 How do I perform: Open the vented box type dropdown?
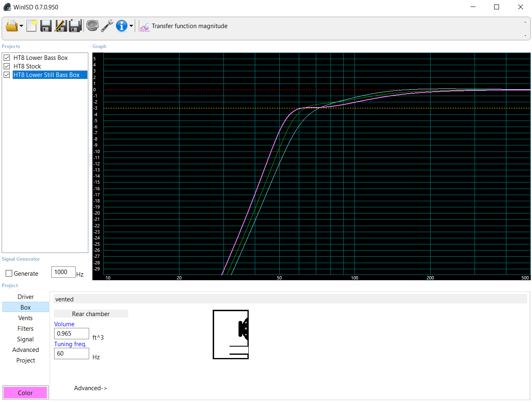click(290, 299)
